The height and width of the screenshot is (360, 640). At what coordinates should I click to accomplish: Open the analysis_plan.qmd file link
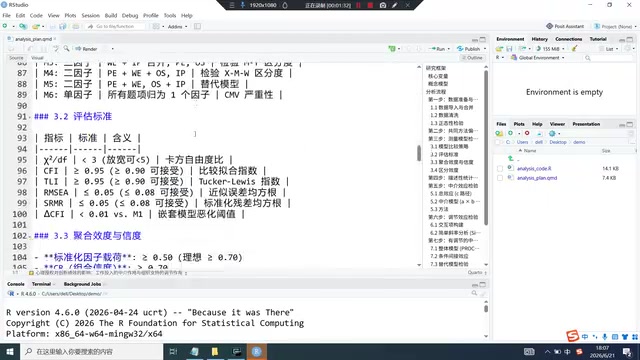[x=537, y=178]
